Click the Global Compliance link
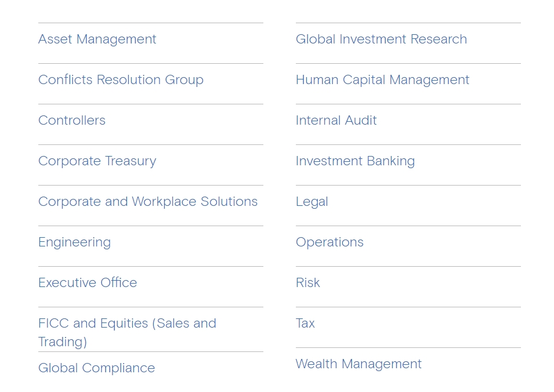Viewport: 554px width, 392px height. pyautogui.click(x=96, y=368)
